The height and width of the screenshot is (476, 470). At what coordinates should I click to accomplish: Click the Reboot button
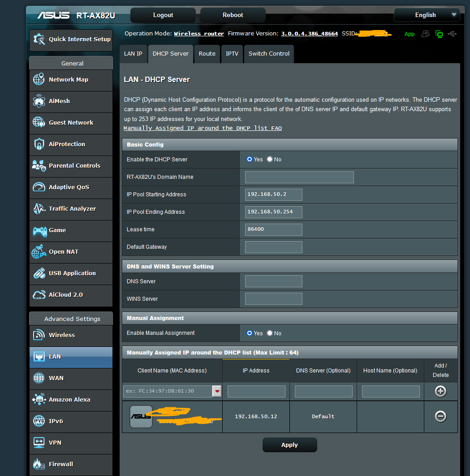point(233,15)
